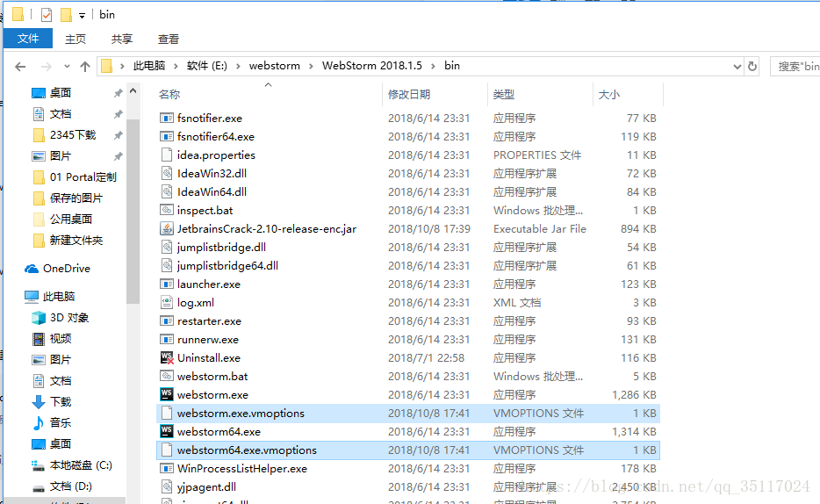Select fsnotifier64.exe file icon

tap(166, 136)
